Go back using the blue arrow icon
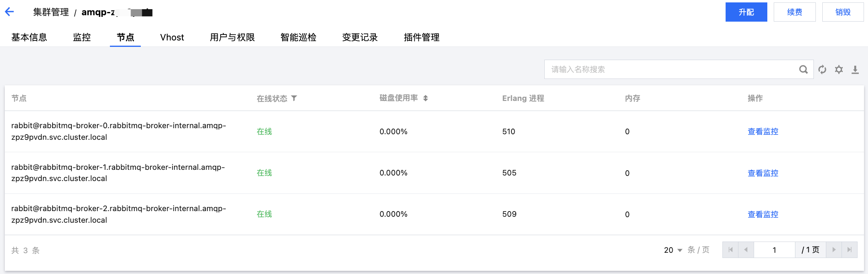The image size is (868, 274). pos(10,12)
